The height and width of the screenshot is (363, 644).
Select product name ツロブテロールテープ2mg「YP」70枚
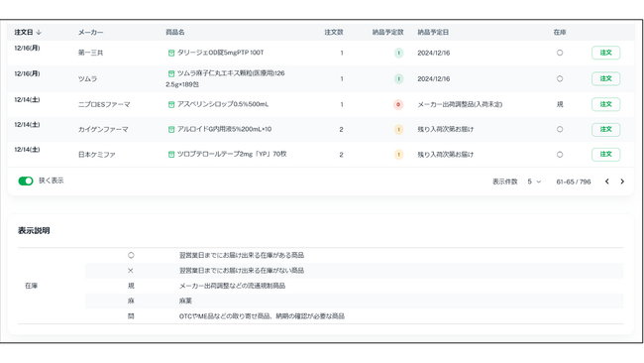232,154
